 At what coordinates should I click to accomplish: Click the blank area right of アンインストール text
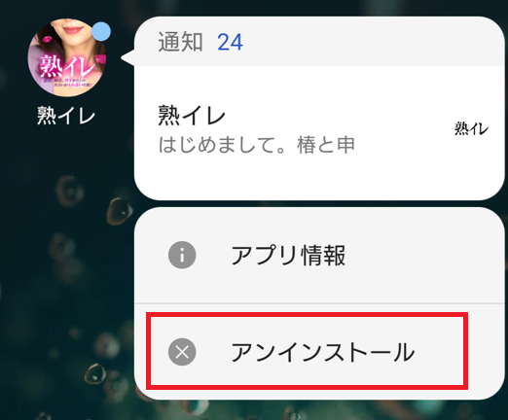[x=440, y=351]
